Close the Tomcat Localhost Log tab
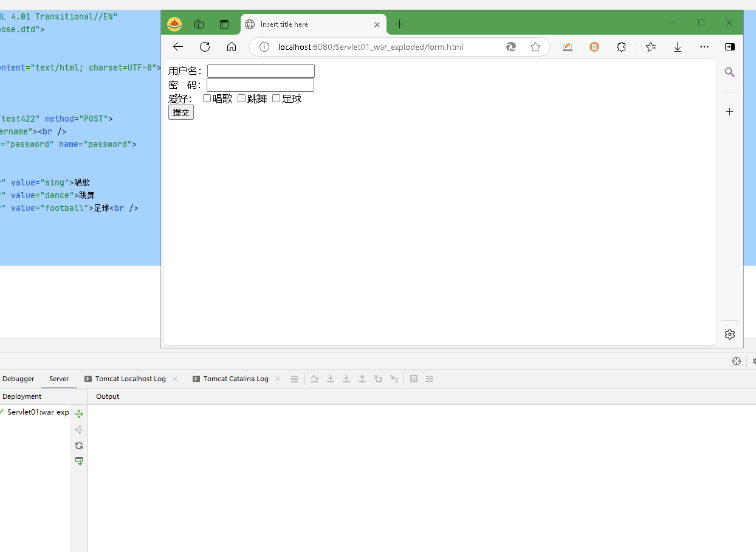This screenshot has height=552, width=756. tap(175, 379)
